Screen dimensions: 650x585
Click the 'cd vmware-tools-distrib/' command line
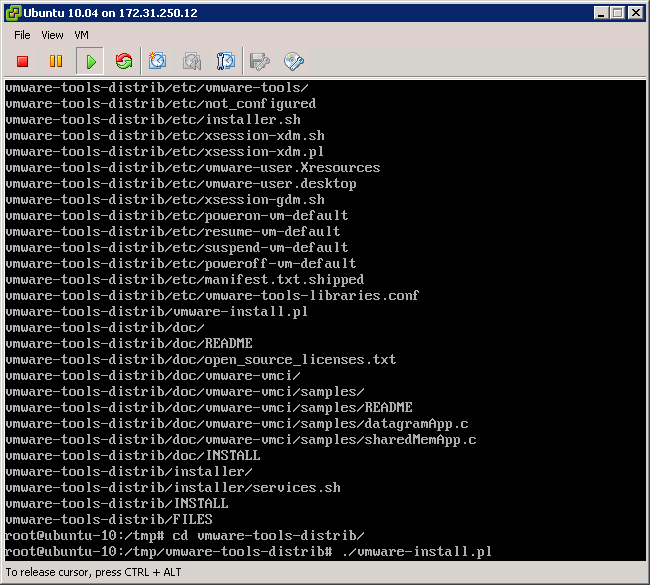tap(184, 535)
